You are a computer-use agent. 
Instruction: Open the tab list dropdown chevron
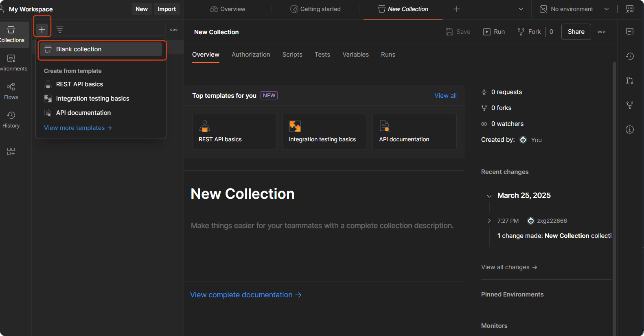click(x=521, y=9)
